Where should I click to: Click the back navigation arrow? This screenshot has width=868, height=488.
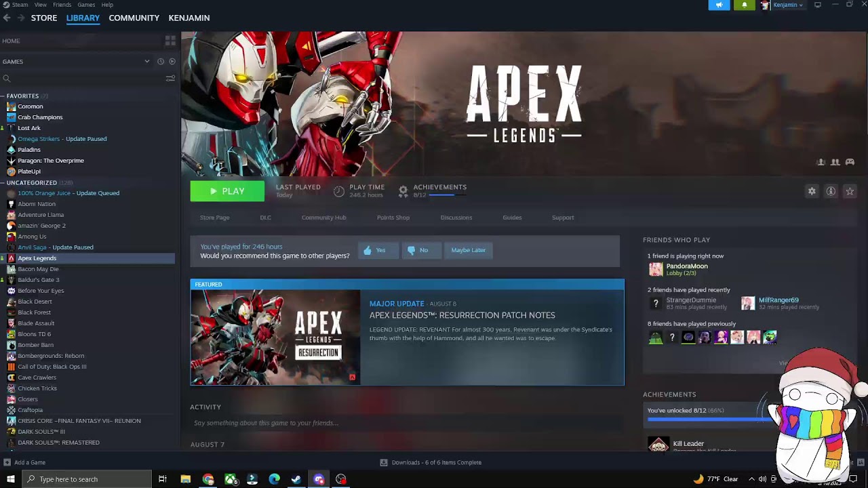(x=7, y=18)
